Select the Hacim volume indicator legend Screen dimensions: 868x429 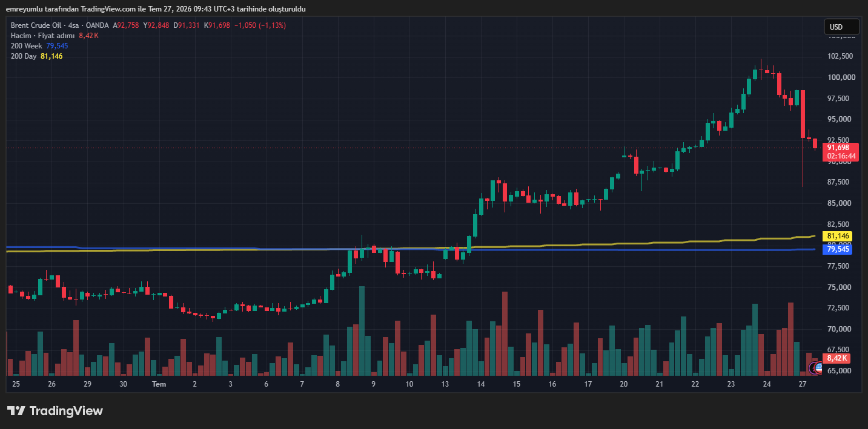(x=42, y=36)
